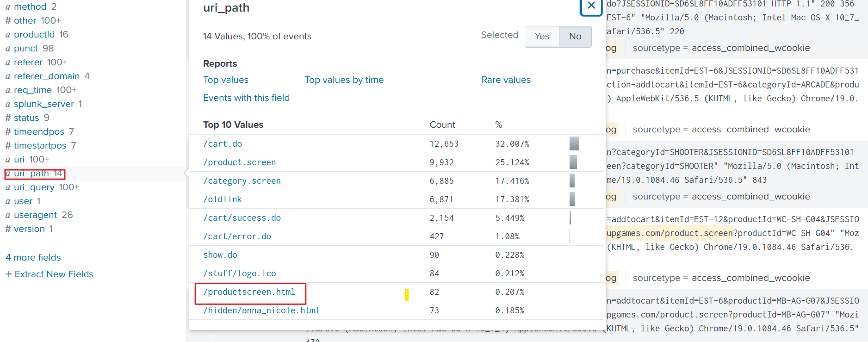Set Selected toggle to Yes
Image resolution: width=868 pixels, height=342 pixels.
[x=542, y=37]
